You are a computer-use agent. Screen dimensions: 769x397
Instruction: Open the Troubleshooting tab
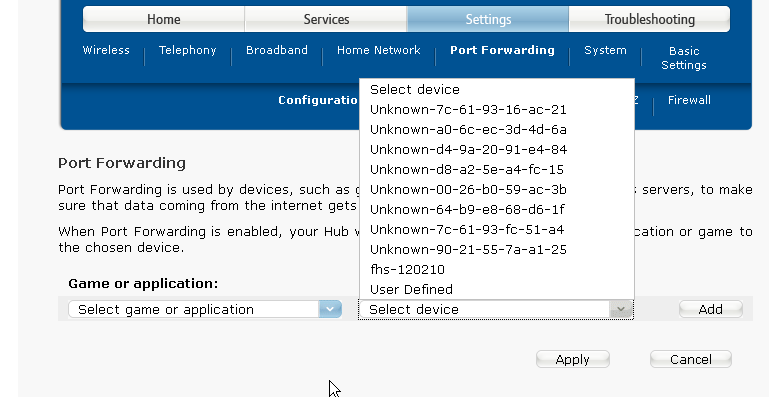click(649, 19)
